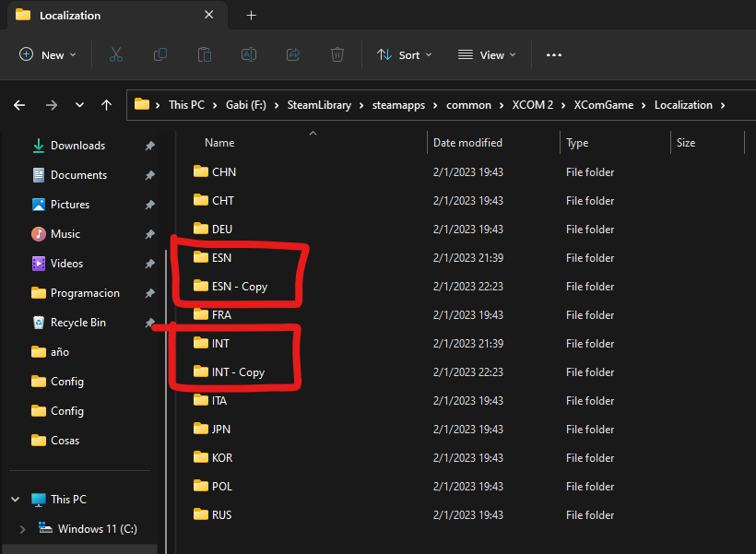This screenshot has width=756, height=554.
Task: Select the FRA folder
Action: 221,315
